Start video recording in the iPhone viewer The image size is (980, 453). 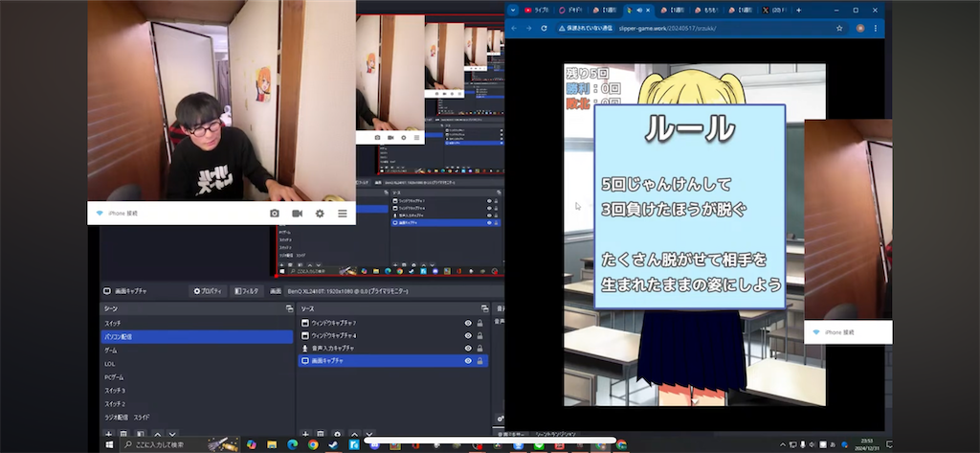click(x=297, y=214)
